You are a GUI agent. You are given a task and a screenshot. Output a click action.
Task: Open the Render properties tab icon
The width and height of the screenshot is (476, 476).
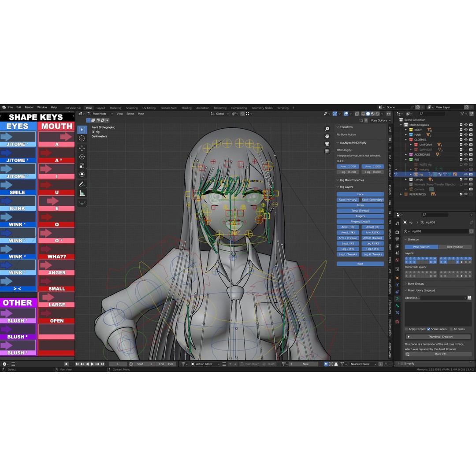pyautogui.click(x=398, y=232)
